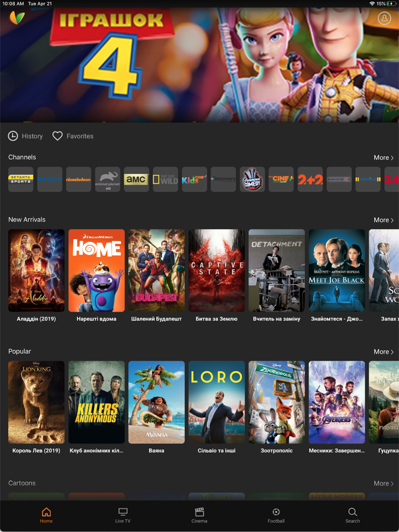
Task: Open the Moana poster
Action: (156, 402)
